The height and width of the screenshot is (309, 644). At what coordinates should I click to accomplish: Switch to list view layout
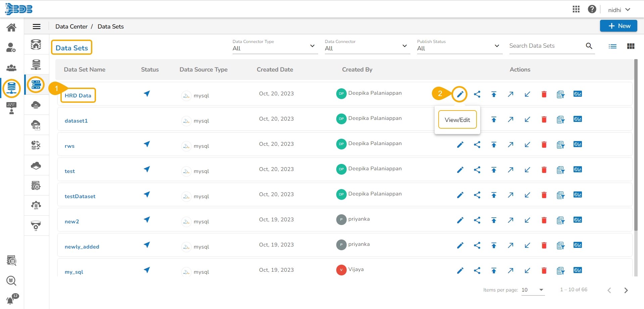(612, 46)
